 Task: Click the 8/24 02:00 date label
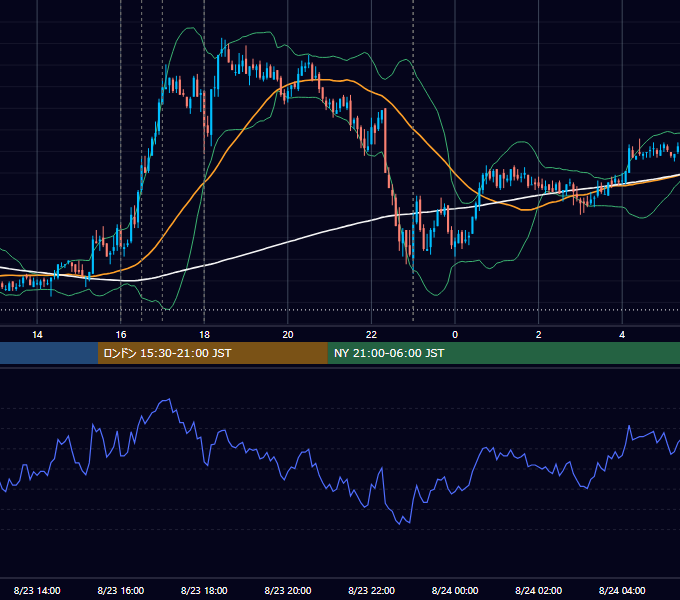click(x=539, y=590)
